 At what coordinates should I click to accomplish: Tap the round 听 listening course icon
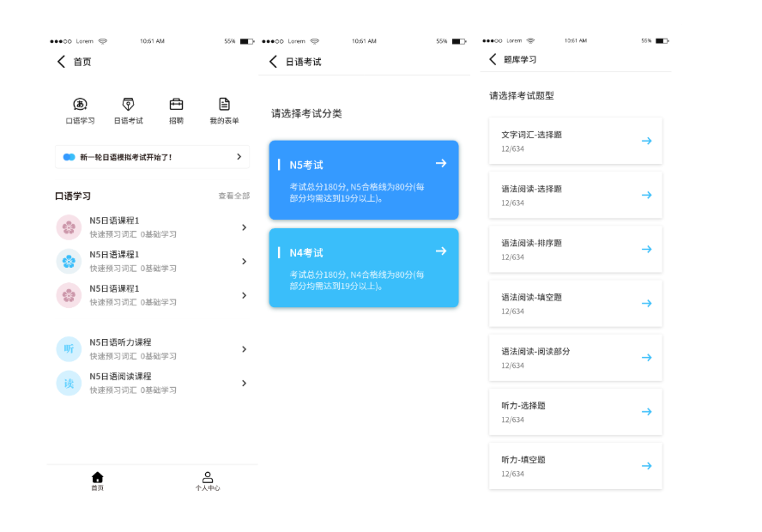(69, 348)
